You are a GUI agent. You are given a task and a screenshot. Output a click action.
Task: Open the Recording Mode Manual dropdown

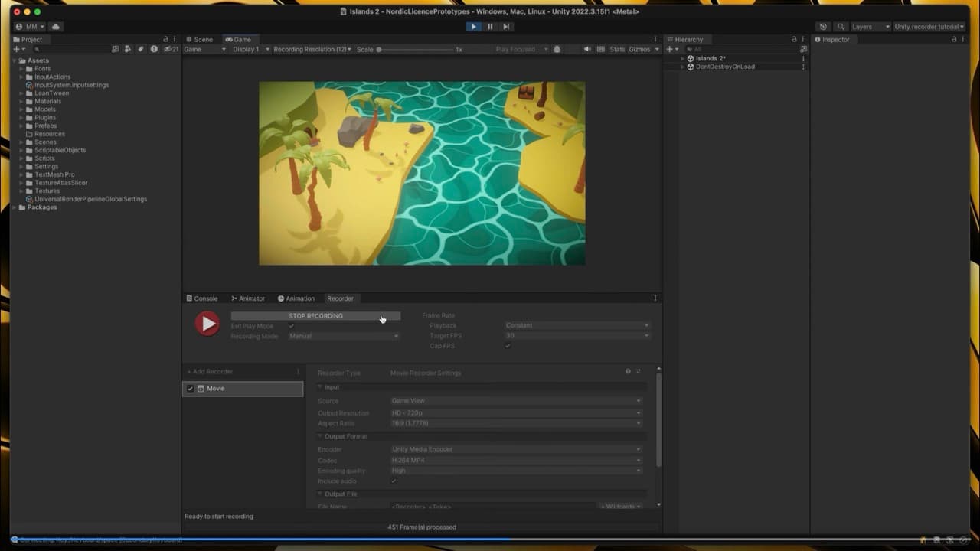(344, 336)
